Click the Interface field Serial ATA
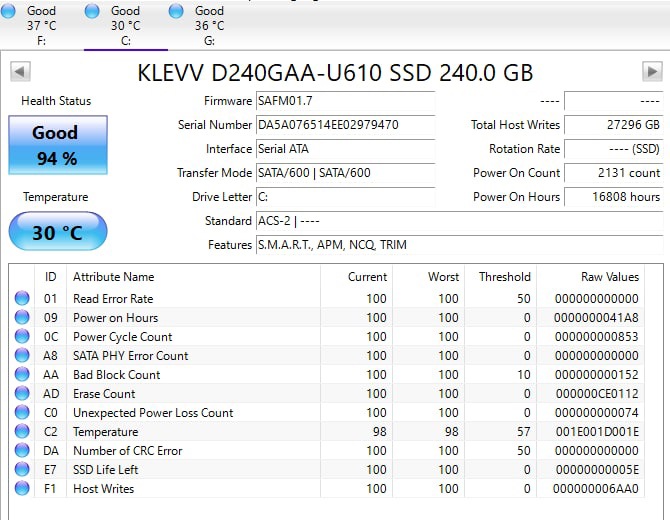Viewport: 670px width, 520px height. click(345, 149)
